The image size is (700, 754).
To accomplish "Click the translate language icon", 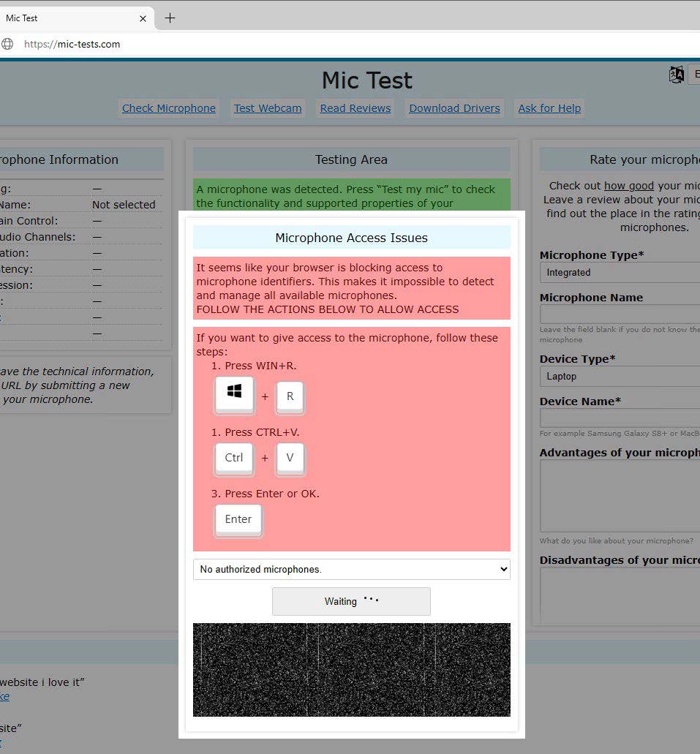I will [676, 75].
